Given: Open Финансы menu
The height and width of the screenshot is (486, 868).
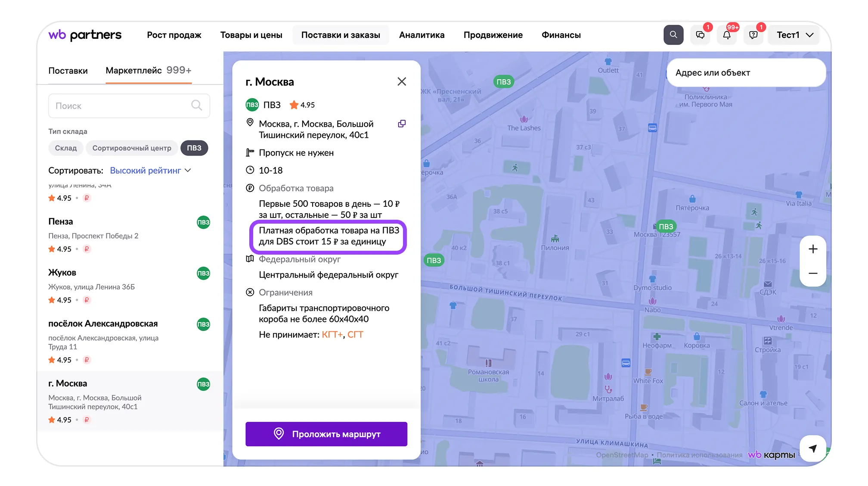Looking at the screenshot, I should 561,35.
